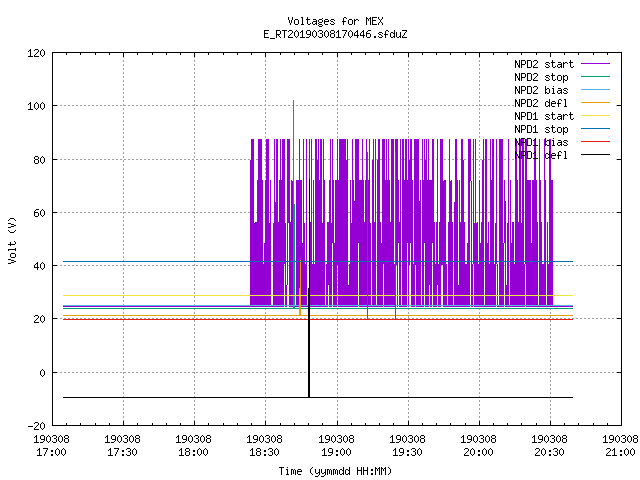
Task: Click the Volt (V) y-axis label
Action: [x=12, y=240]
